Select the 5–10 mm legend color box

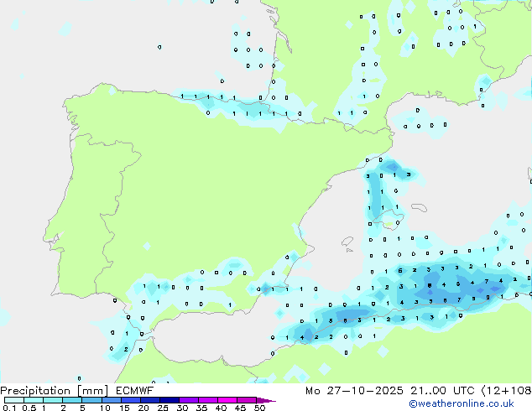[x=91, y=400]
